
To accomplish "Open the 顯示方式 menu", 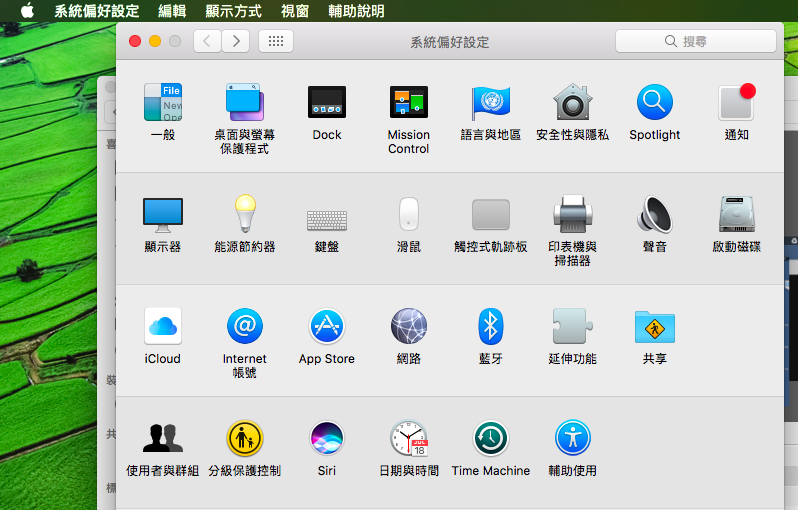I will pyautogui.click(x=234, y=11).
